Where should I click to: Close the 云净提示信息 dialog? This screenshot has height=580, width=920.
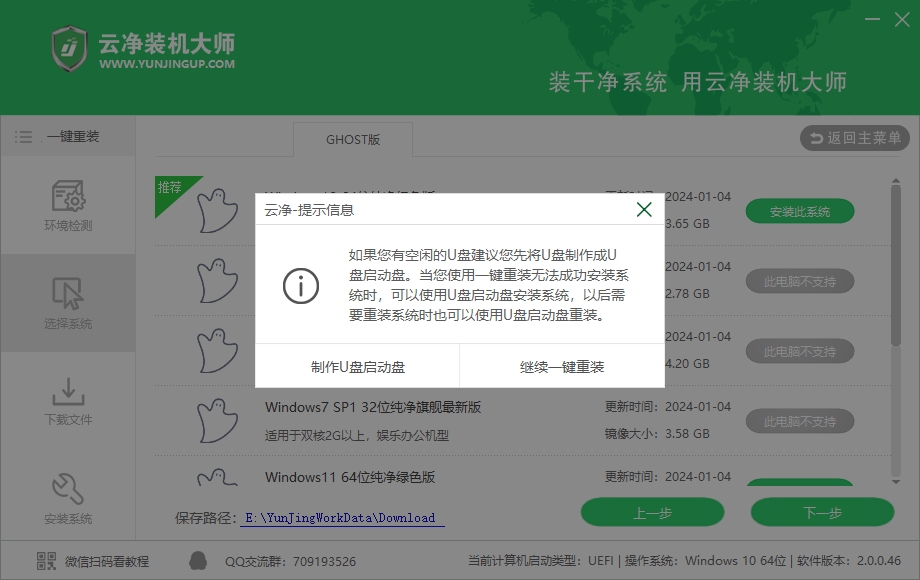point(644,209)
